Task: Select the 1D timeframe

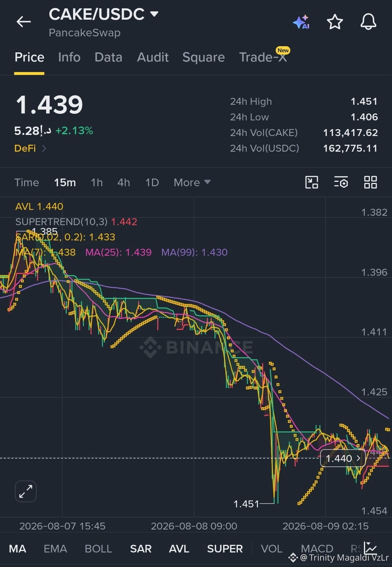Action: click(152, 182)
